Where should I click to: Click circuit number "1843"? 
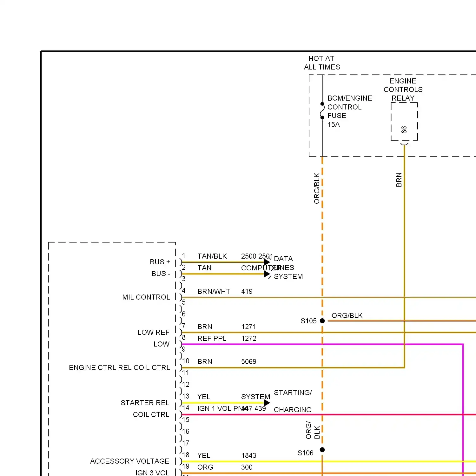point(249,455)
